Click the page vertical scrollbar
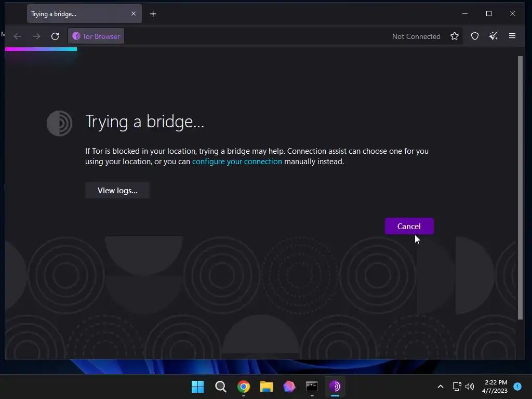Screen dimensions: 532x399 coord(521,188)
